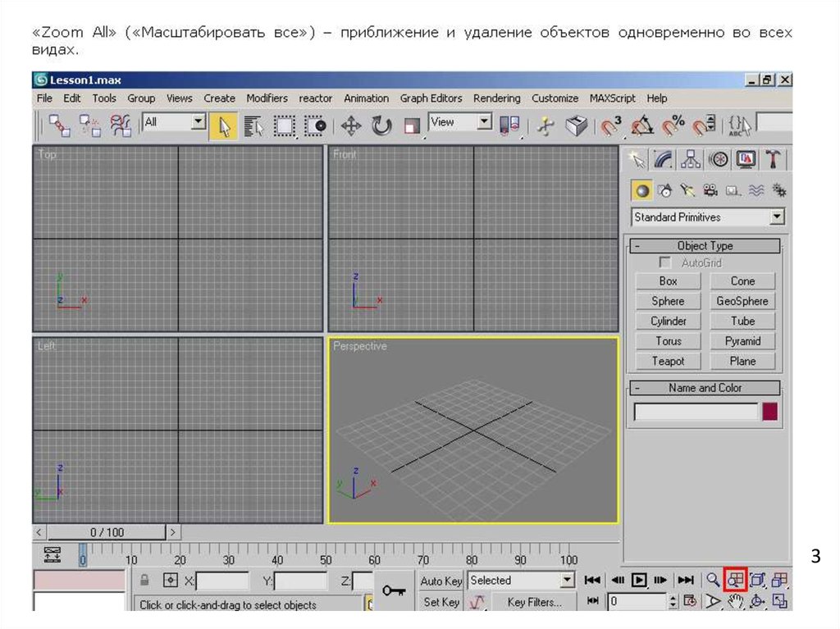Switch to the Utilities hammer panel
The image size is (840, 629).
pos(773,158)
